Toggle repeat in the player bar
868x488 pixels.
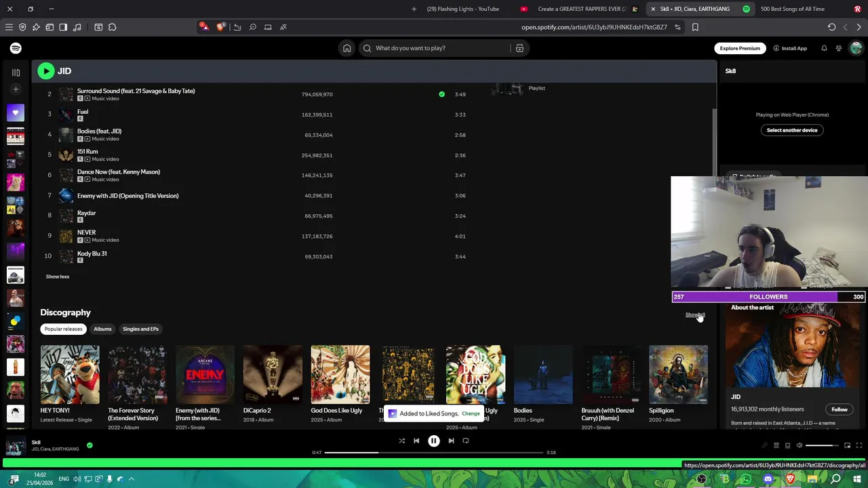[466, 441]
